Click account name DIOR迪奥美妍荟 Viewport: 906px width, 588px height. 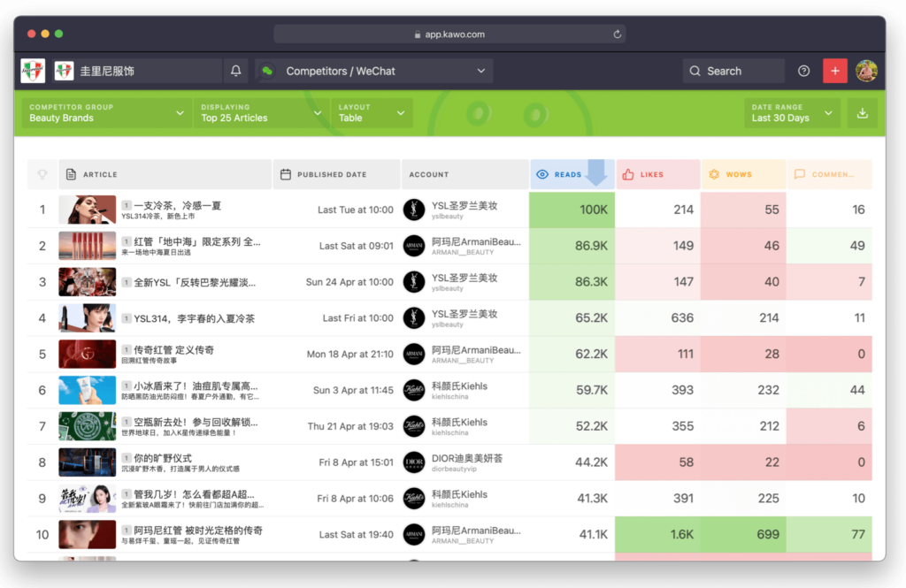[467, 458]
